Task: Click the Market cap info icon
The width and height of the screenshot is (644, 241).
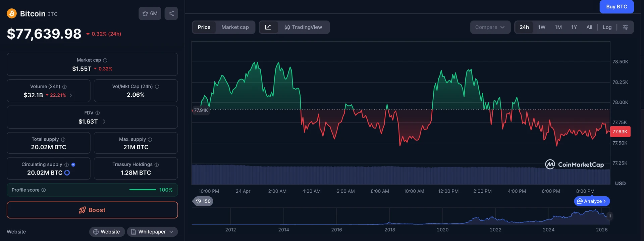Action: coord(105,60)
